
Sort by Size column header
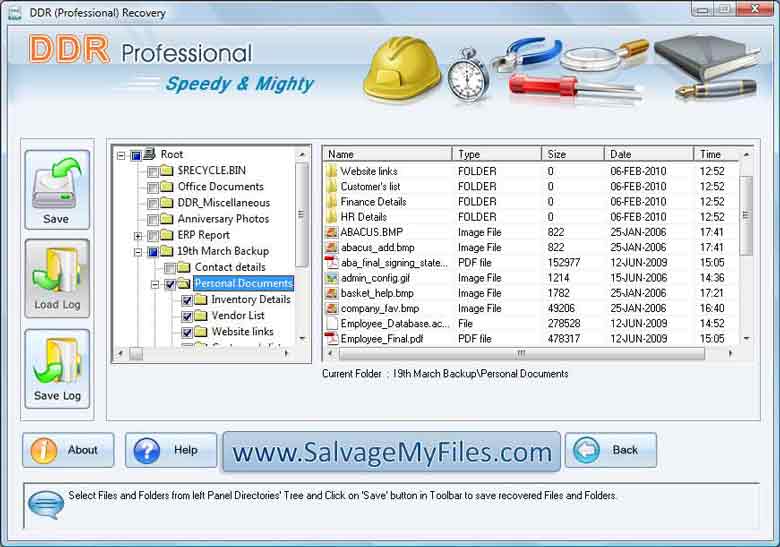tap(573, 154)
